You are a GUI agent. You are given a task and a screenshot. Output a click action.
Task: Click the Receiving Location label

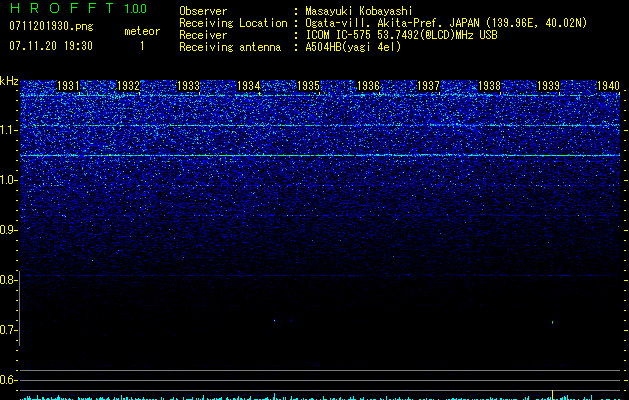pos(233,24)
